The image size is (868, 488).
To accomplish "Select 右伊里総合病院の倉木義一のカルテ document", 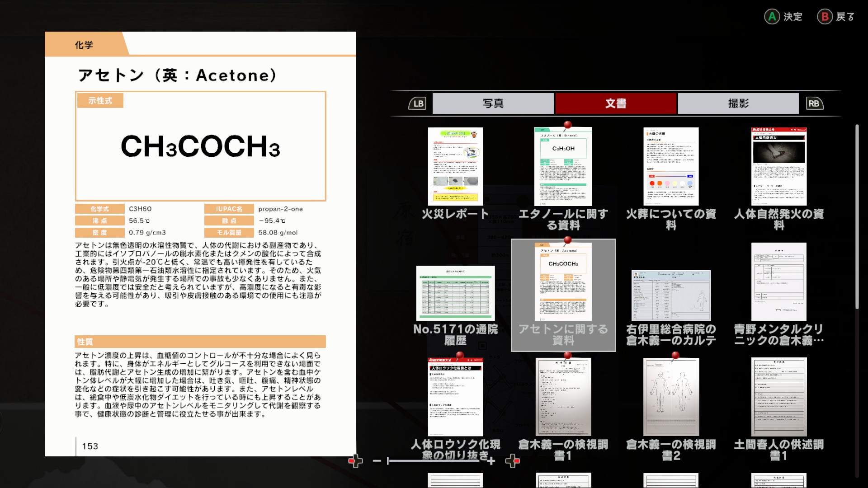I will 671,296.
